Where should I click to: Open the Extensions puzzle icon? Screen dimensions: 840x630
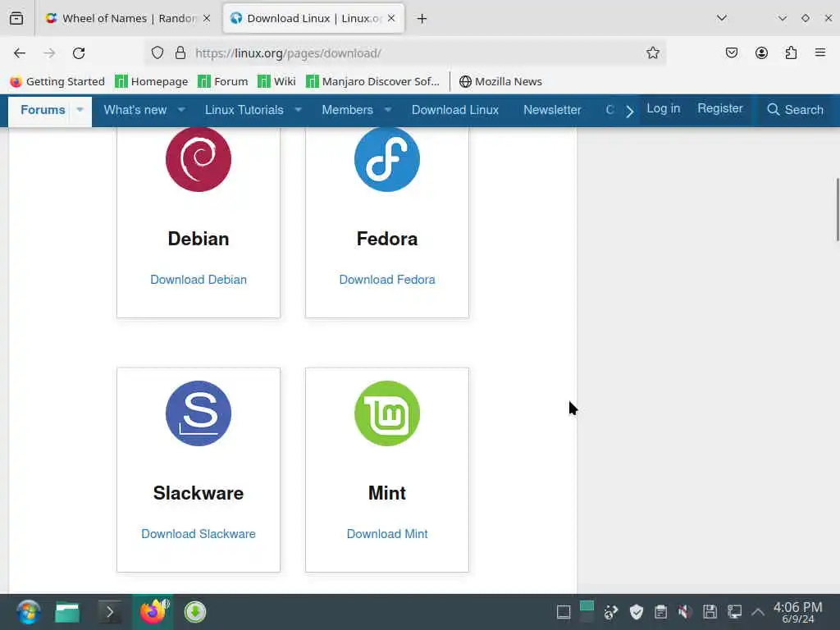[x=791, y=52]
